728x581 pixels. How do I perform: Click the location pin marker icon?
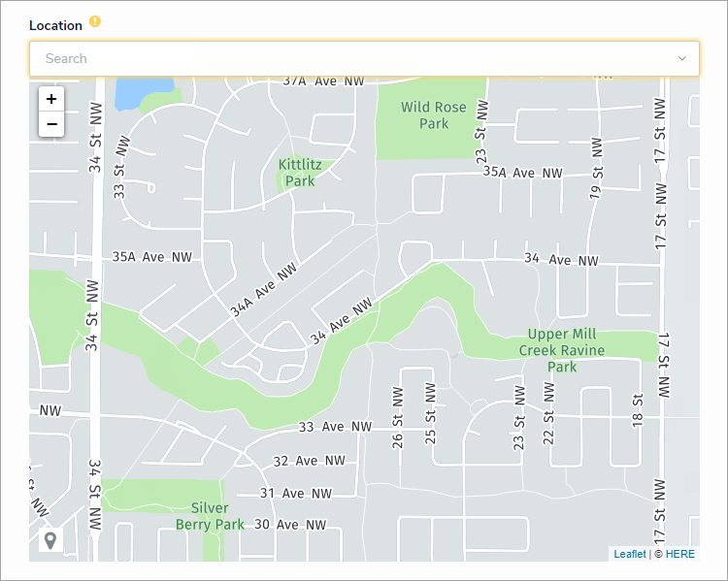tap(50, 540)
